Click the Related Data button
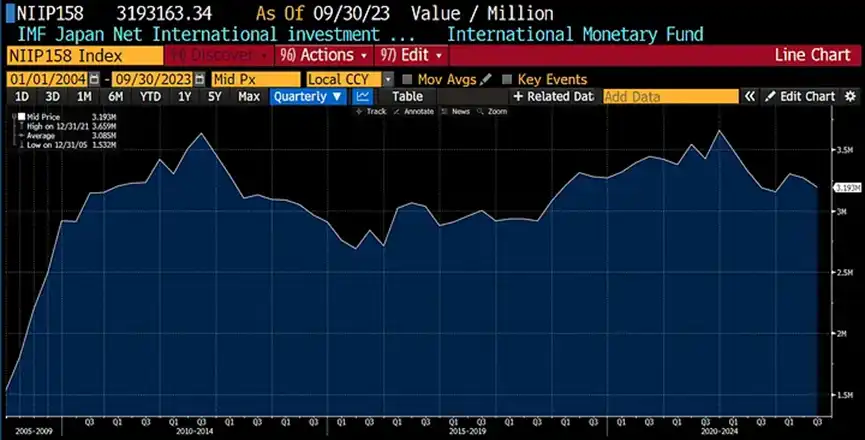The width and height of the screenshot is (865, 440). pos(553,97)
